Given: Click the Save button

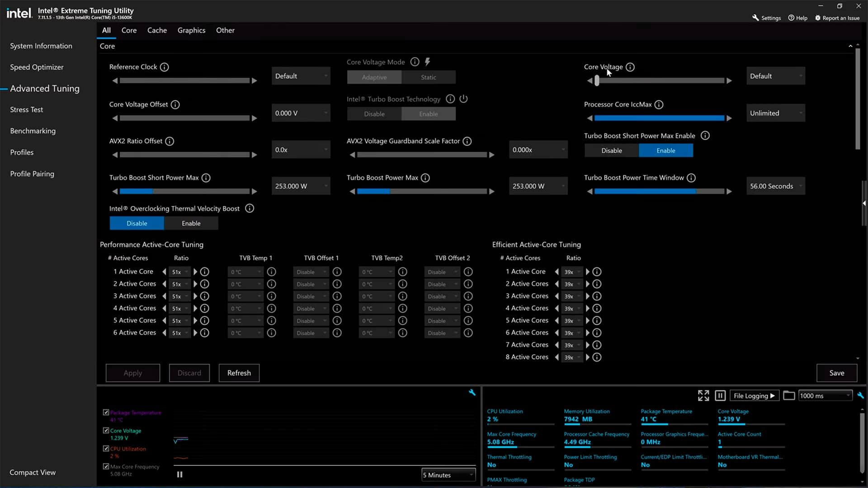Looking at the screenshot, I should tap(836, 373).
